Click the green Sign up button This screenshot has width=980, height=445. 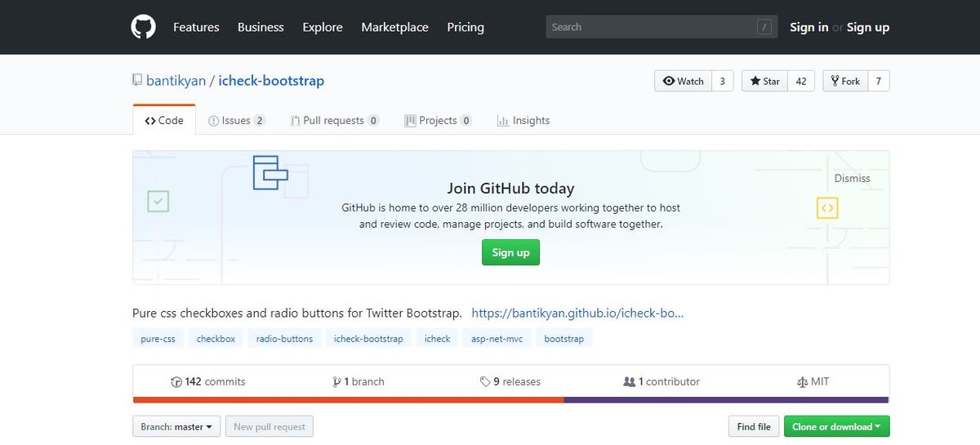(x=510, y=252)
